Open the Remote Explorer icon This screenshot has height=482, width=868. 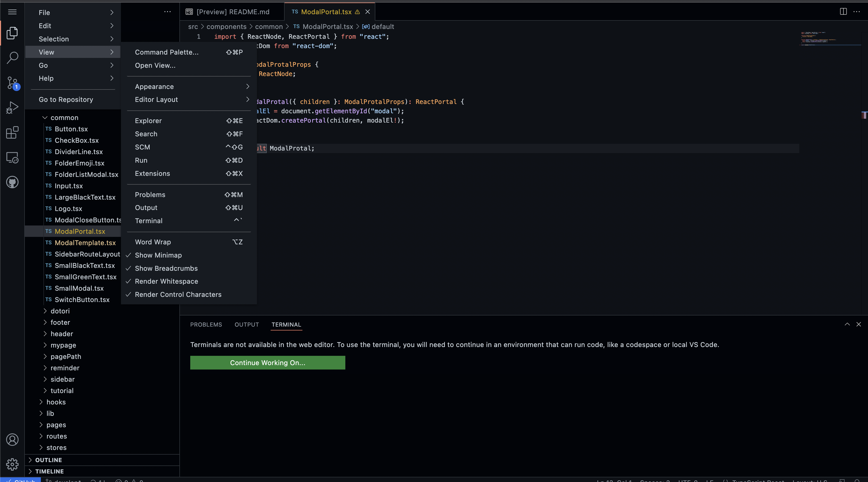tap(12, 157)
